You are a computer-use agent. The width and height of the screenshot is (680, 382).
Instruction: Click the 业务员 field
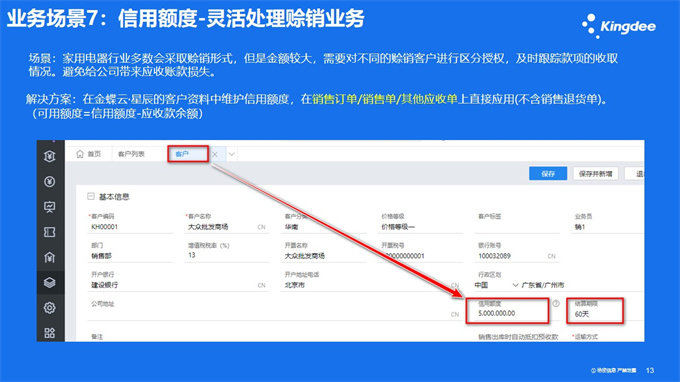pyautogui.click(x=608, y=227)
